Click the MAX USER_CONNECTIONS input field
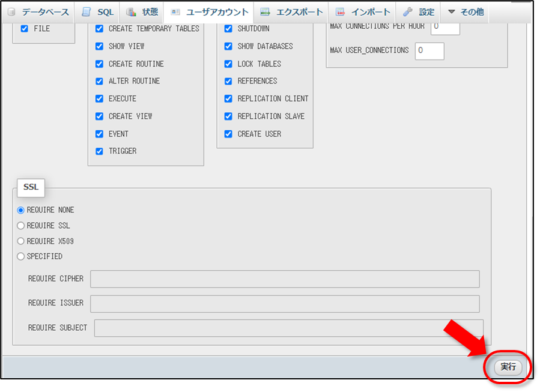This screenshot has height=392, width=540. 429,51
